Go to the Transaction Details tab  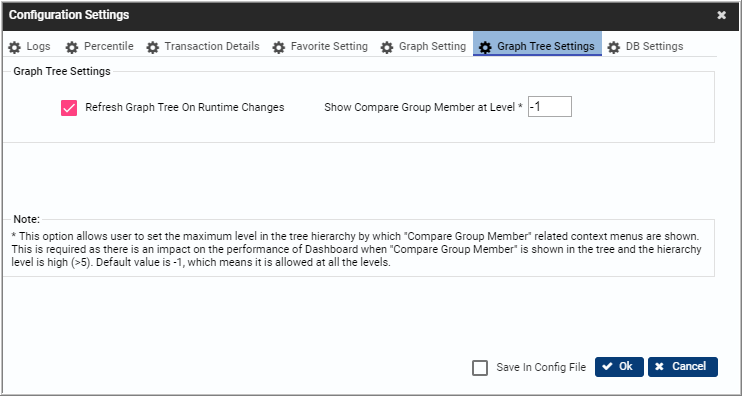pos(203,47)
